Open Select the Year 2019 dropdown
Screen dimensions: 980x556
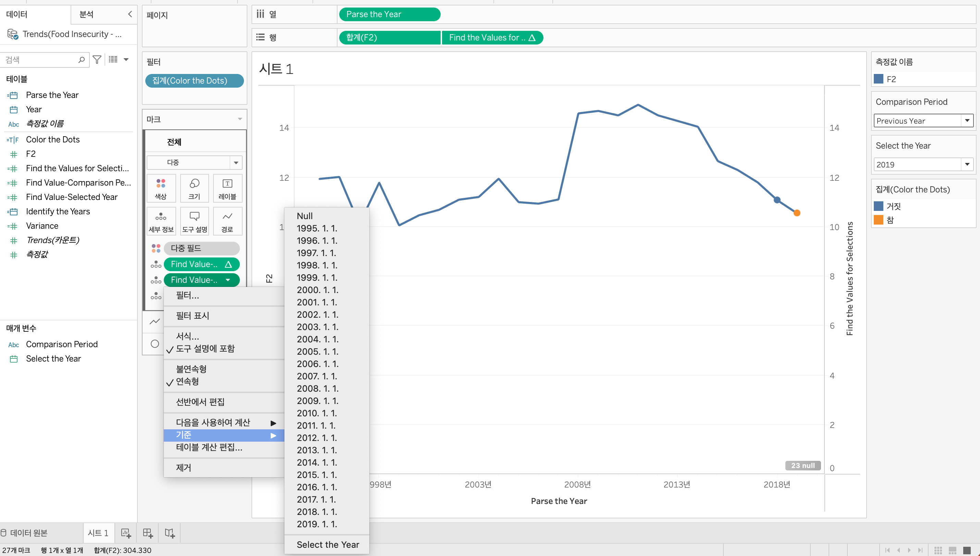point(923,165)
